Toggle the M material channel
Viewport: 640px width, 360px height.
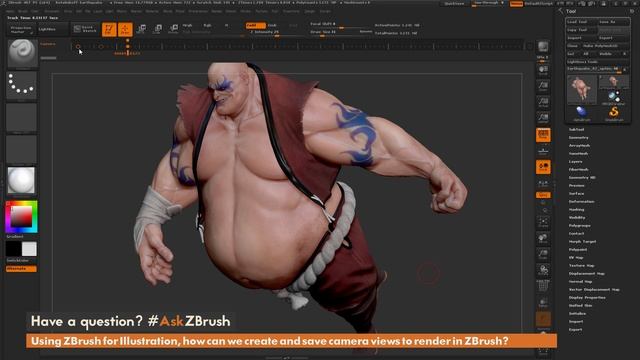click(x=227, y=25)
